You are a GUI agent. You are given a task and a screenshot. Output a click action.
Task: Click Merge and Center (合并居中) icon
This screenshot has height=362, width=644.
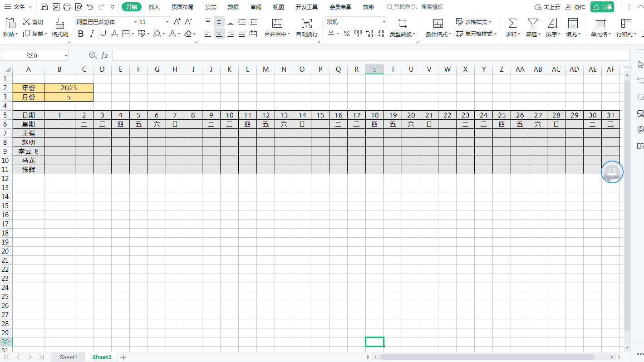[277, 23]
